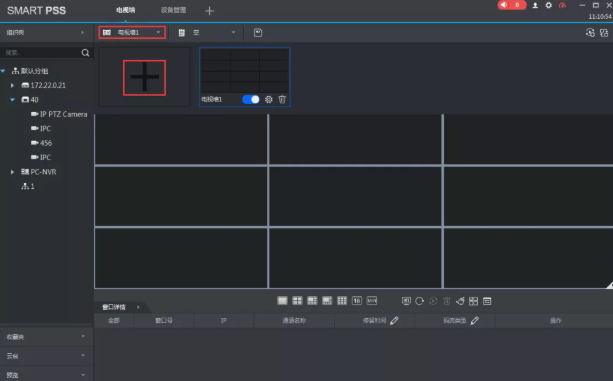Screen dimensions: 613x381
Task: Click the monitor display icon below video wall
Action: click(406, 301)
